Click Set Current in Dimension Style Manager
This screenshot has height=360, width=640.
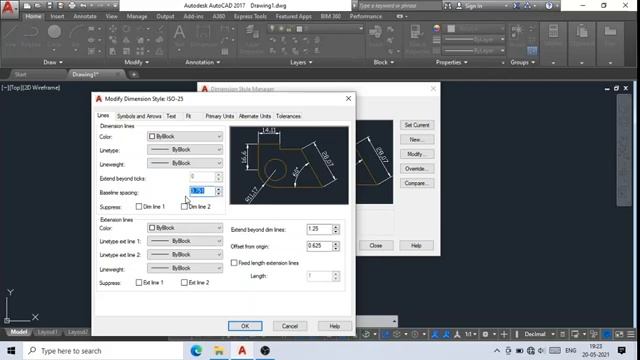pos(417,125)
